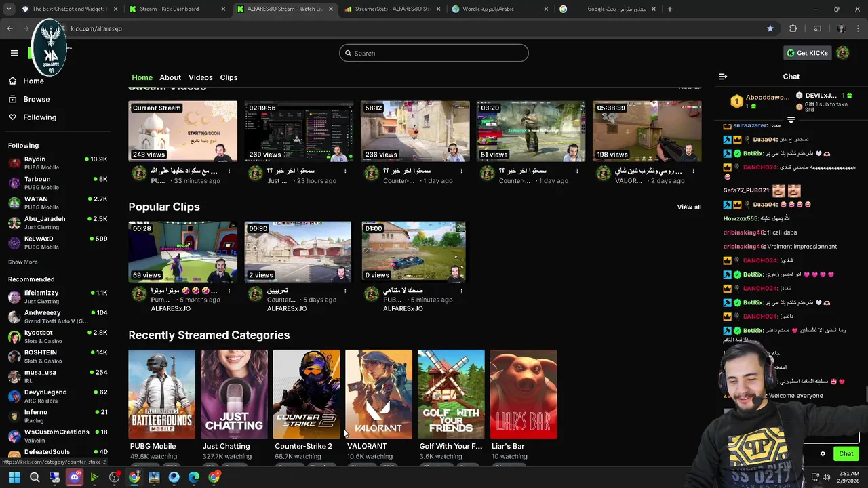Click the green Chat send button

(846, 453)
